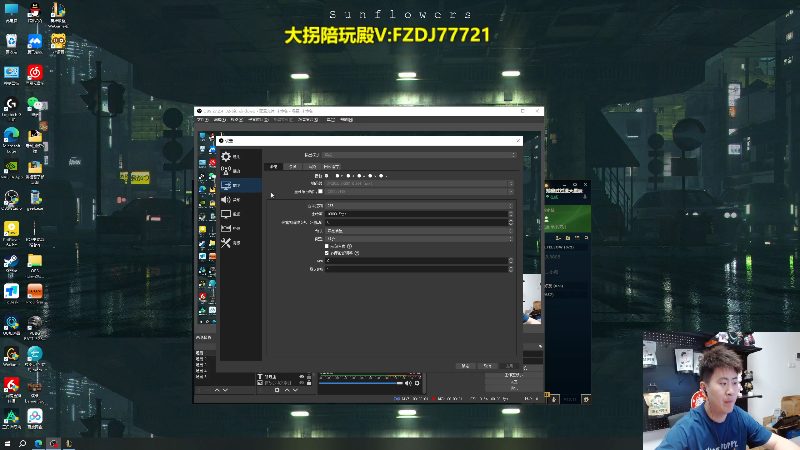The height and width of the screenshot is (450, 800).
Task: Select audio track 4 radio button
Action: [359, 176]
